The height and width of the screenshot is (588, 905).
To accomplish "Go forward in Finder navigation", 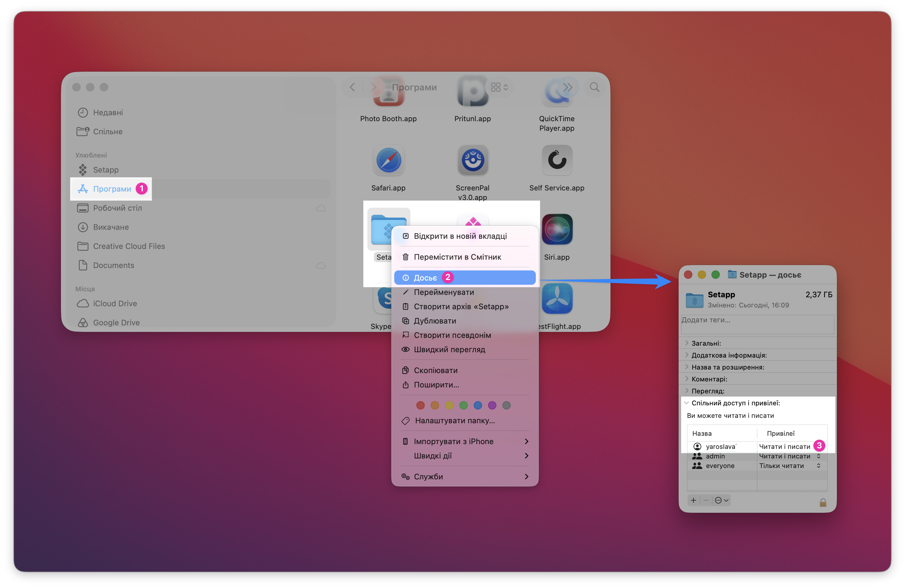I will [373, 87].
